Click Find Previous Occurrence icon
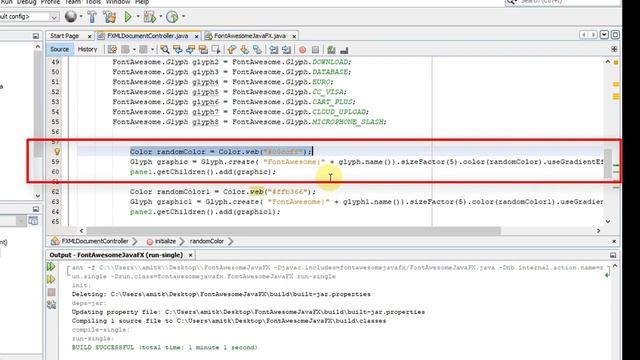640x360 pixels. pyautogui.click(x=178, y=50)
